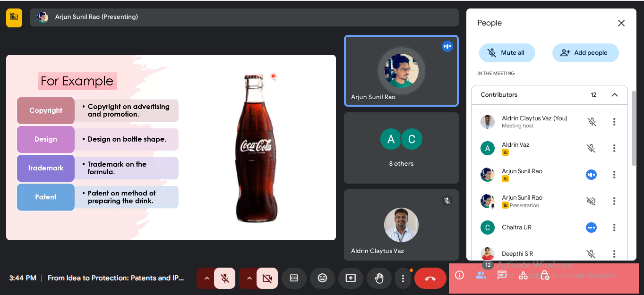Click the Meeting host label
This screenshot has width=644, height=295.
click(x=517, y=126)
